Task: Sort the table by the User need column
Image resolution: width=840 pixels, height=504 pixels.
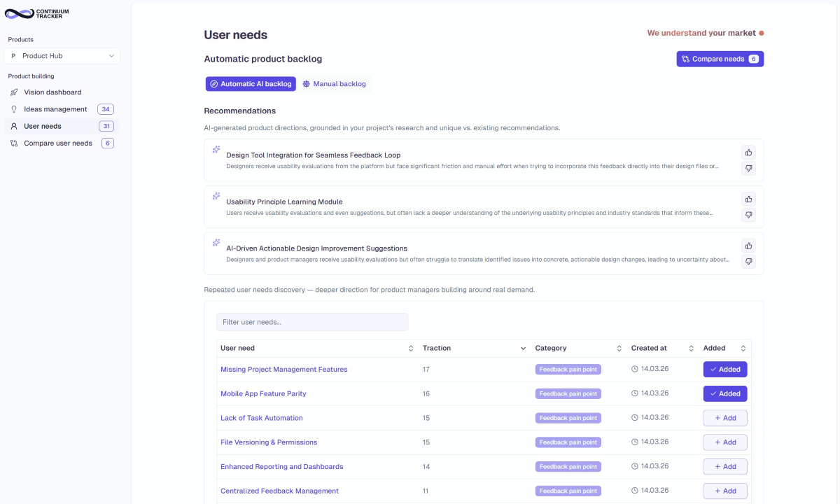Action: (x=410, y=348)
